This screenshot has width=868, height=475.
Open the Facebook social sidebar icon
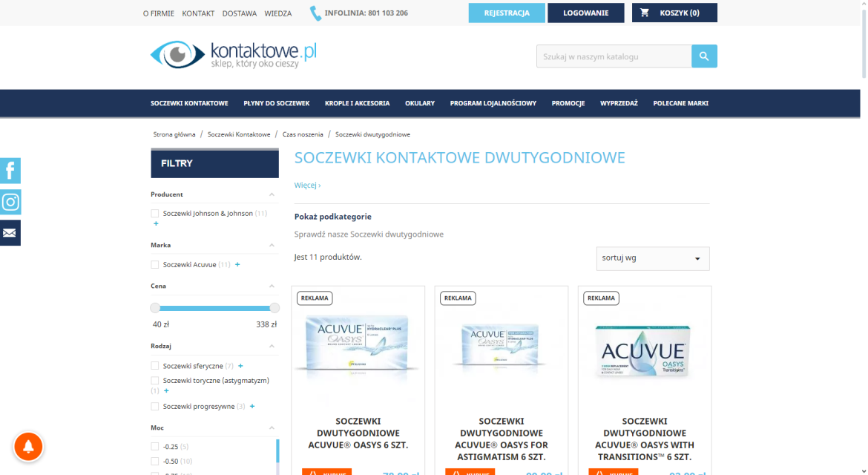(10, 171)
